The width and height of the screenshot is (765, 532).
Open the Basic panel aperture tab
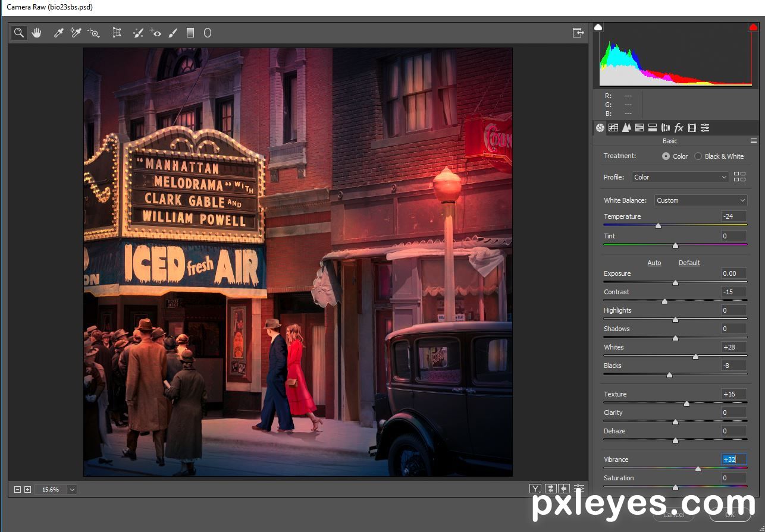[x=600, y=128]
